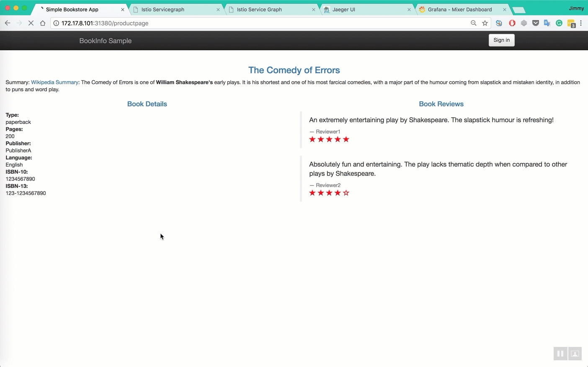Open the Google Translate extension
The width and height of the screenshot is (588, 367).
coord(547,23)
